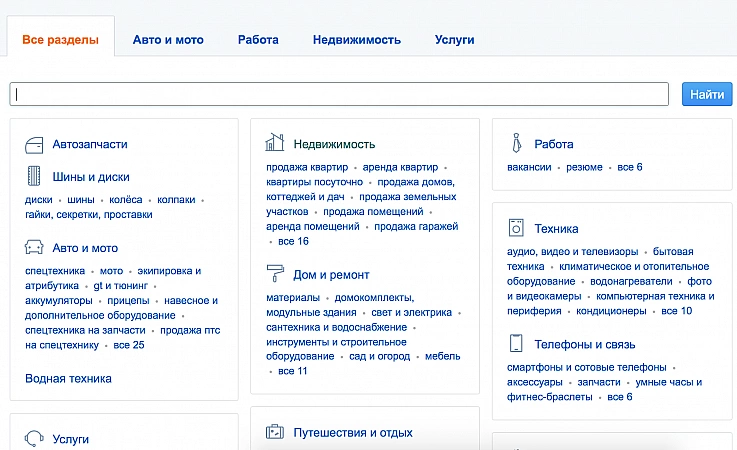Click the Авто и мото car icon
This screenshot has width=737, height=450.
[x=35, y=248]
